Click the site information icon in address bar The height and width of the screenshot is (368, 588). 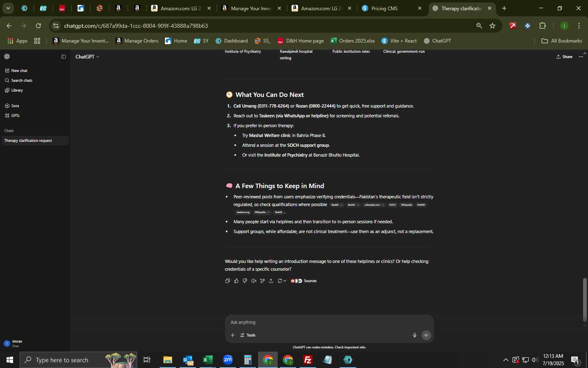[56, 26]
